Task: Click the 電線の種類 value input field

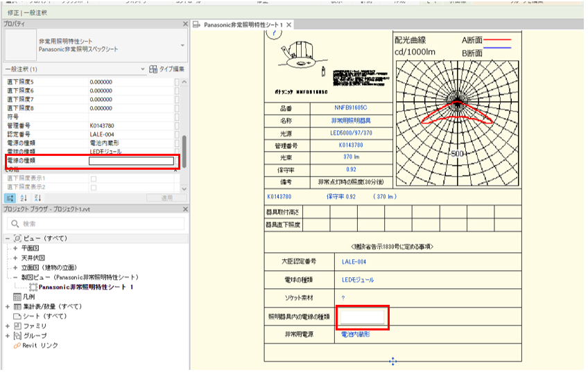Action: [x=132, y=161]
